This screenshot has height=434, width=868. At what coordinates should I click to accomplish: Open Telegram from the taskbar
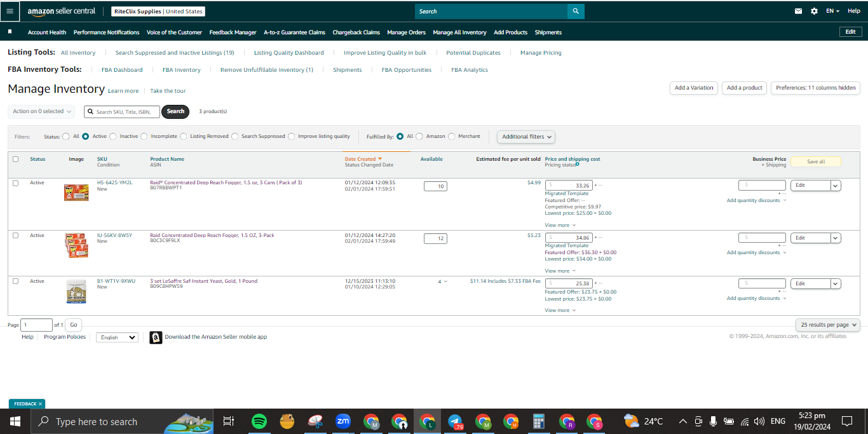coord(455,421)
